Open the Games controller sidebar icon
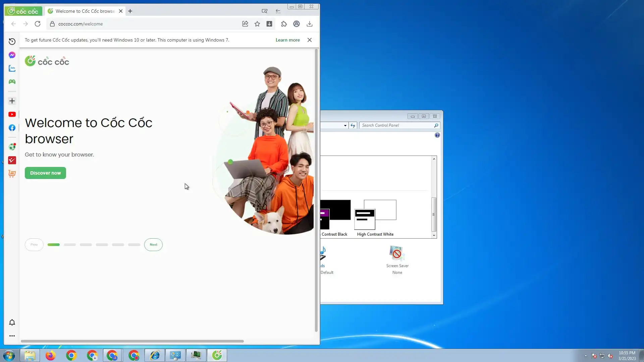This screenshot has height=362, width=644. click(12, 82)
